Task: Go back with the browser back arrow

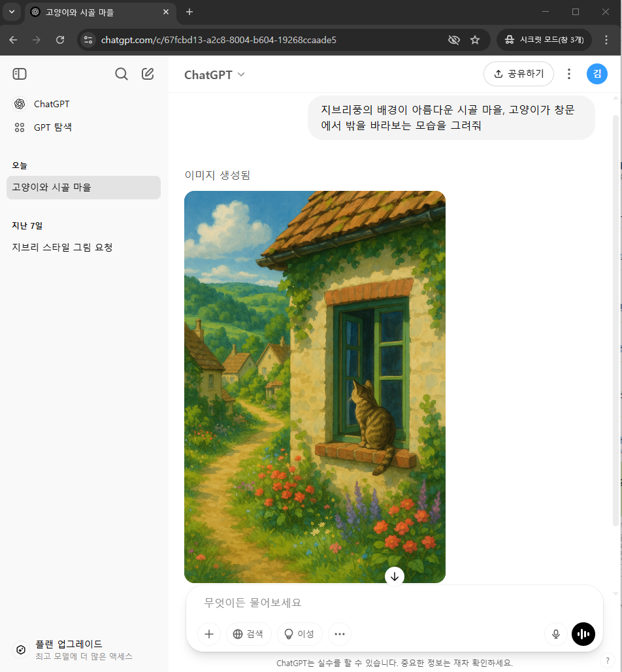Action: [x=13, y=40]
